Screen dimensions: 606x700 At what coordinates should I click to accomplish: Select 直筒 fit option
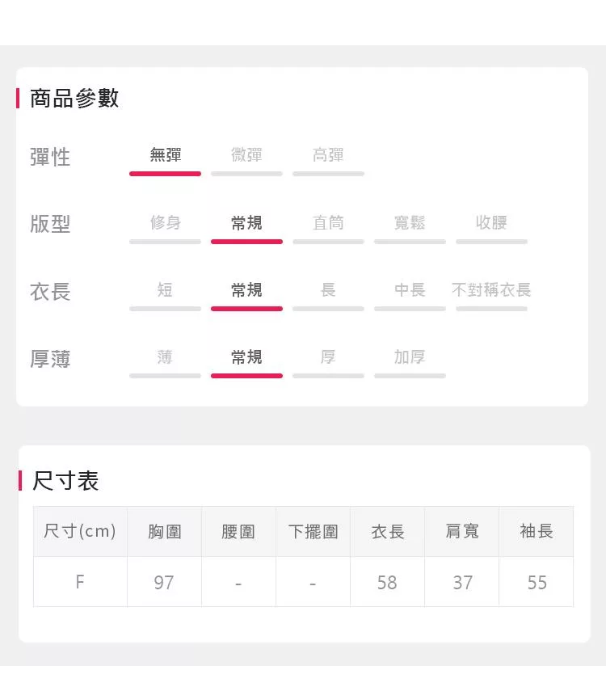coord(328,223)
